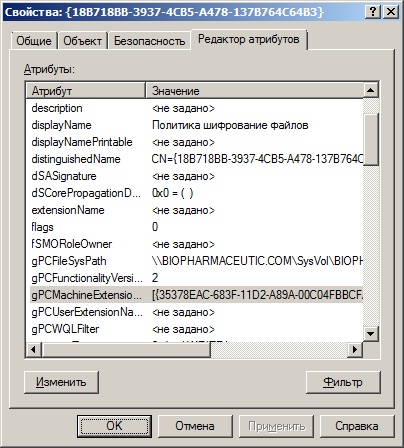The height and width of the screenshot is (448, 404).
Task: Click the horizontal scrollbar right arrow
Action: pyautogui.click(x=355, y=349)
